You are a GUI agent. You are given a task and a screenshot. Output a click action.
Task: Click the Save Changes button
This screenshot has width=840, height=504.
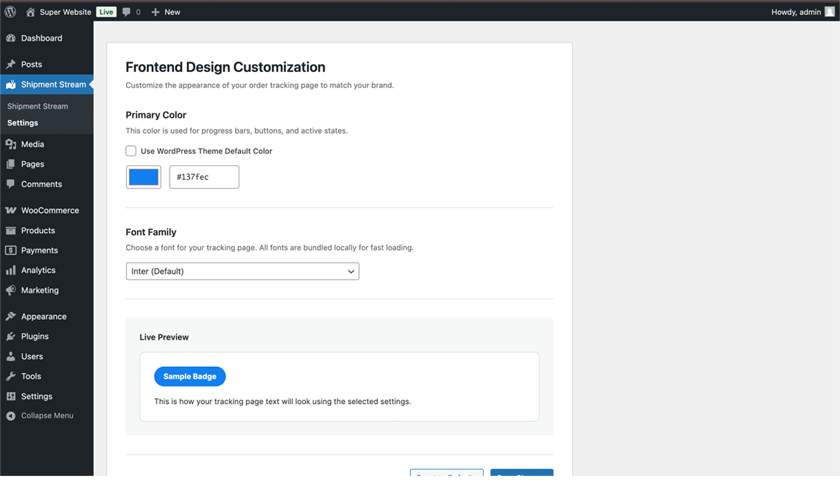pyautogui.click(x=521, y=475)
